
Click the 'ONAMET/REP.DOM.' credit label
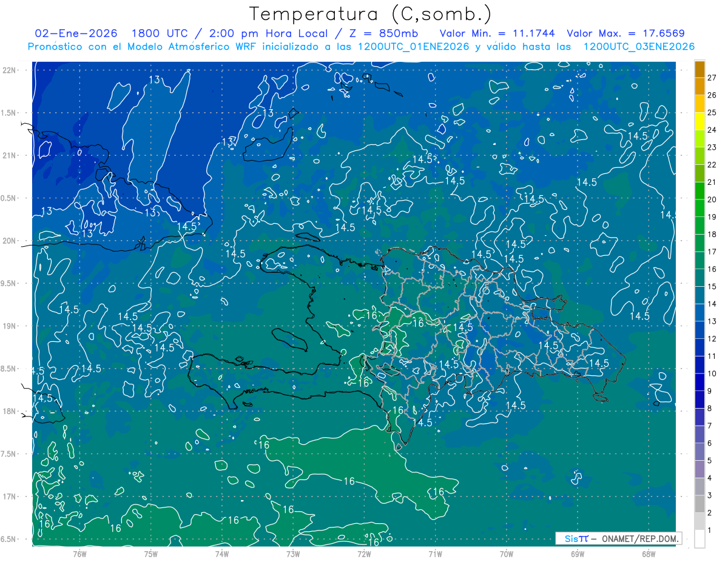coord(640,538)
